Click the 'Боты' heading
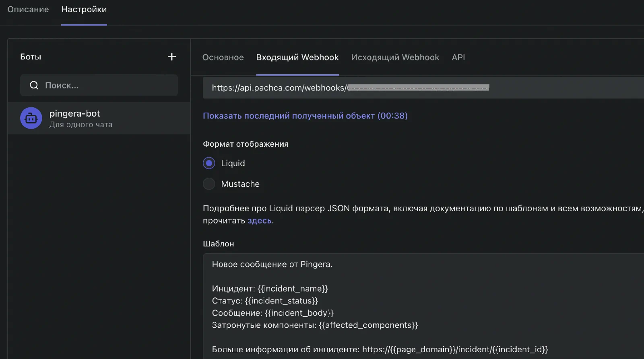This screenshot has width=644, height=359. point(31,57)
